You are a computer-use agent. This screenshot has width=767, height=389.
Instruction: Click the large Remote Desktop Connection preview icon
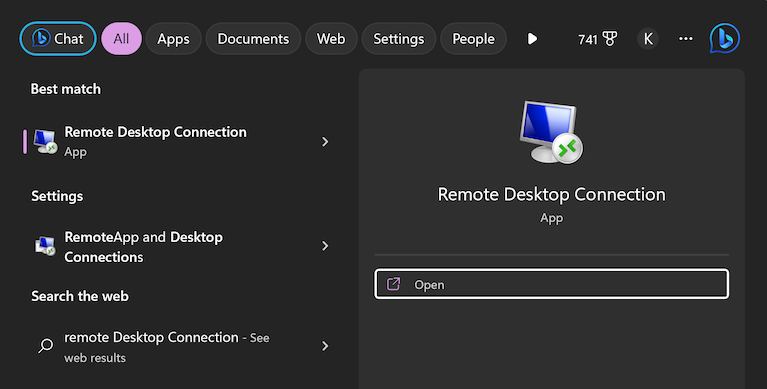(x=551, y=132)
